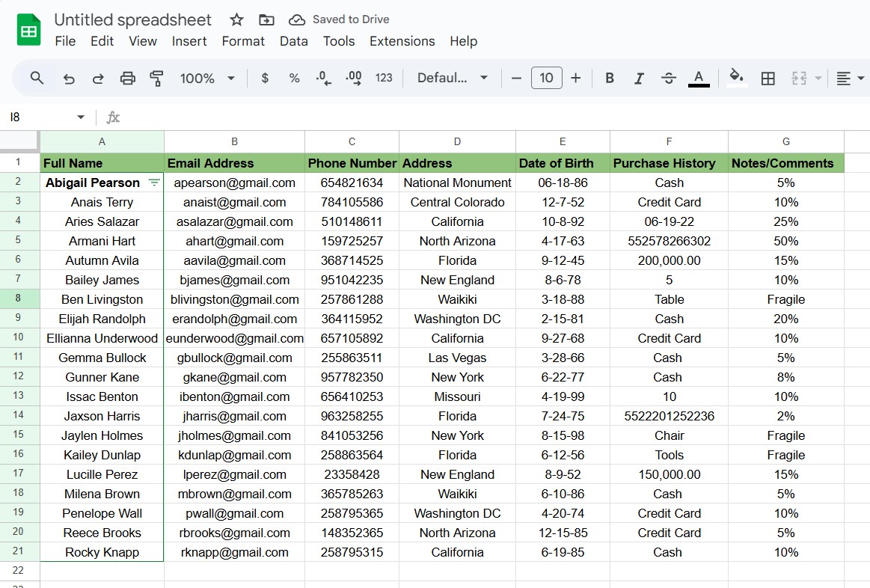Expand the merge cells dropdown arrow
870x588 pixels.
click(818, 79)
